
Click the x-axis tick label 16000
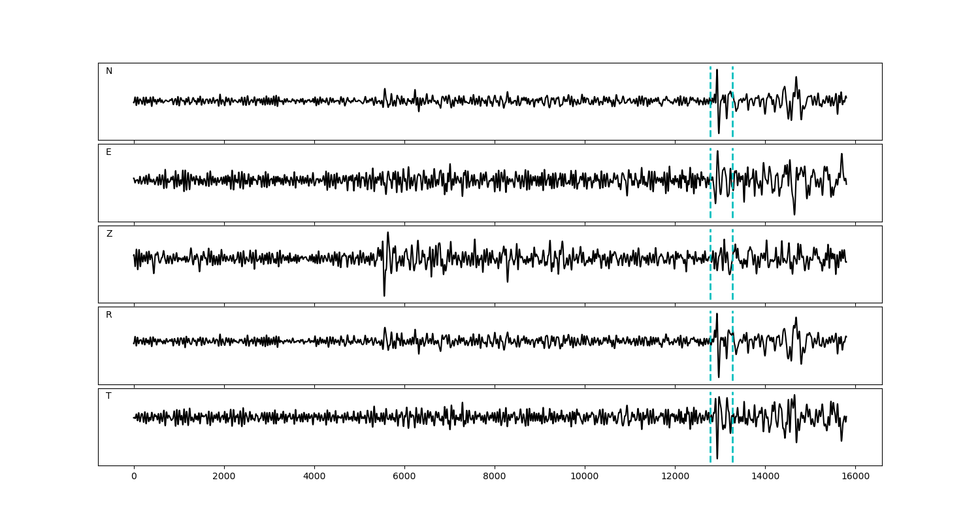(855, 477)
